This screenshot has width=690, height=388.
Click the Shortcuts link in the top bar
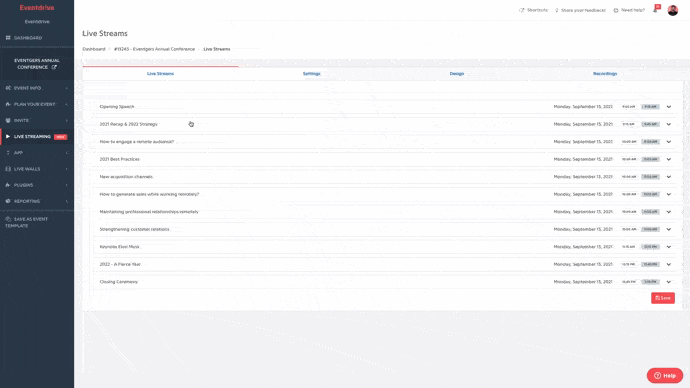[x=534, y=10]
